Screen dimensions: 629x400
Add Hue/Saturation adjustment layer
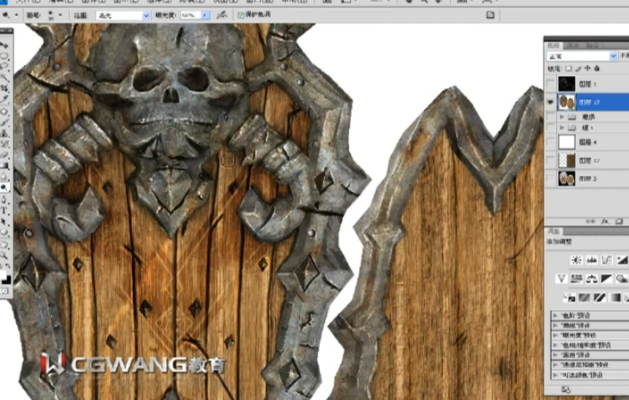[576, 278]
